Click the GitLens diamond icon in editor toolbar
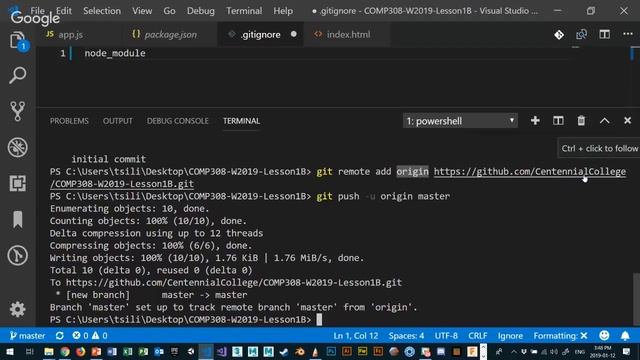Screen dimensions: 640x360 559,35
